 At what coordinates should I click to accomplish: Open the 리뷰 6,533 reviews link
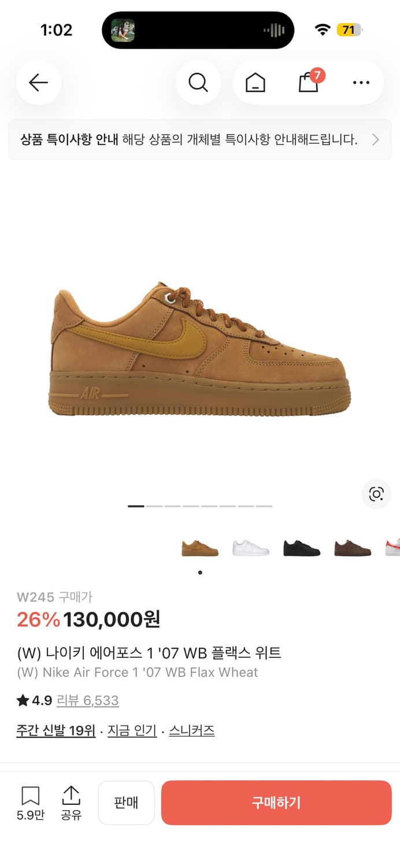point(88,700)
